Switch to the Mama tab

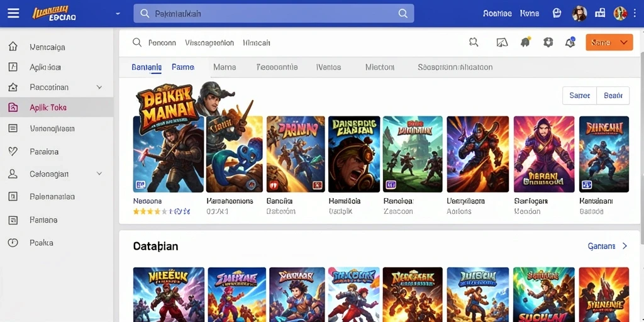225,67
